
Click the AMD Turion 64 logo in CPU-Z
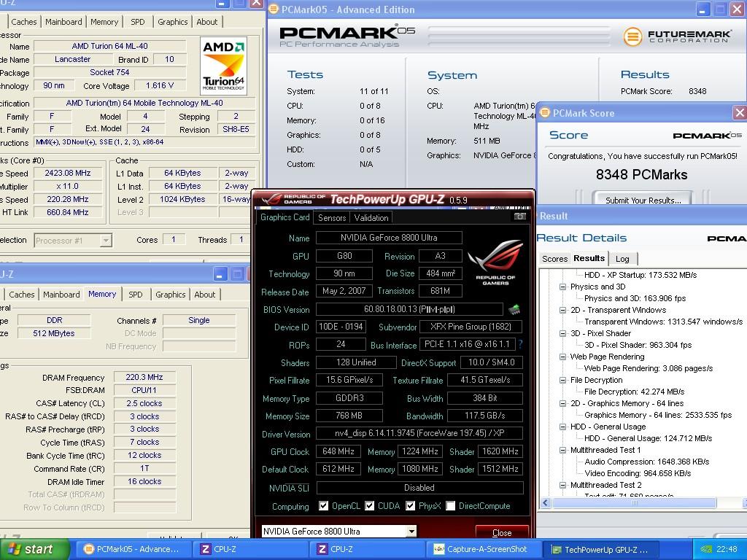pos(223,66)
